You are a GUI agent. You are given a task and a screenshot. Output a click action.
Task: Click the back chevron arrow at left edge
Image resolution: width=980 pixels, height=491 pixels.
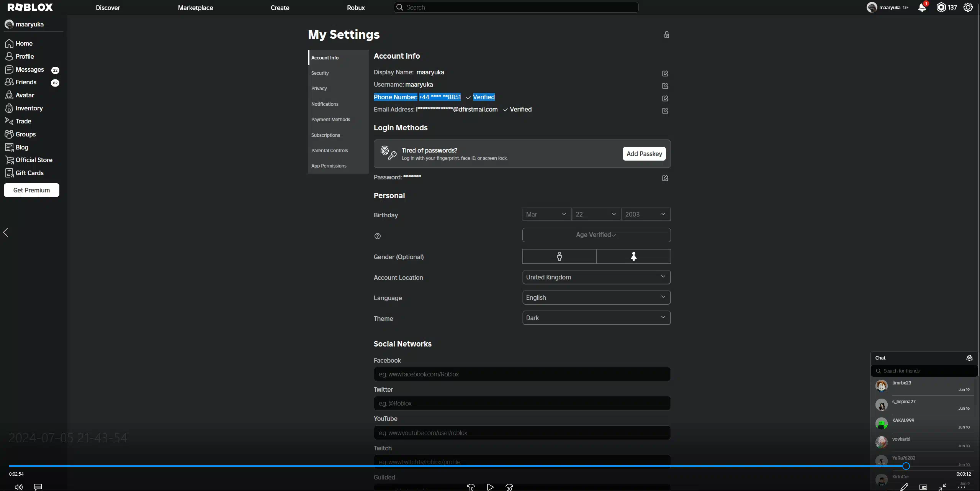pos(6,232)
